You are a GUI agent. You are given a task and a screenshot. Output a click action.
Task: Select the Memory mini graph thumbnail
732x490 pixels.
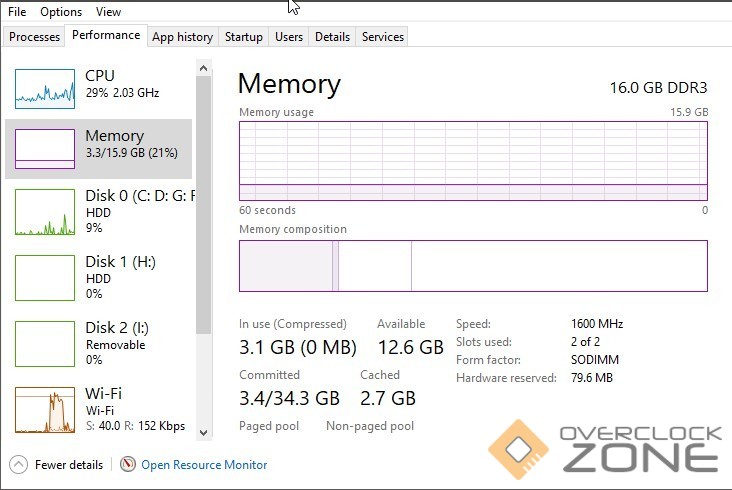[45, 148]
